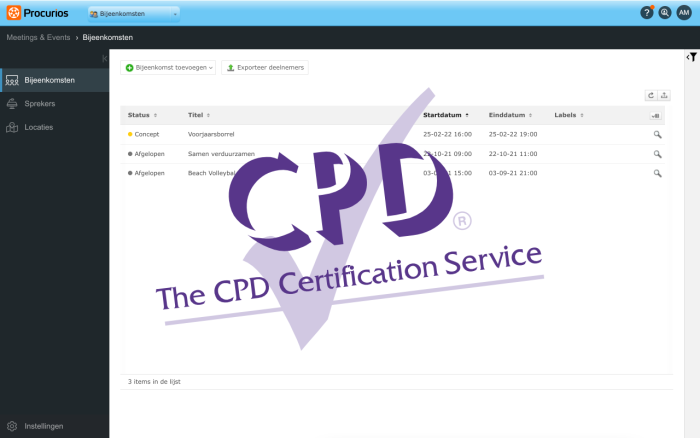Collapse the sidebar with the arrow icon
This screenshot has width=700, height=438.
(104, 58)
